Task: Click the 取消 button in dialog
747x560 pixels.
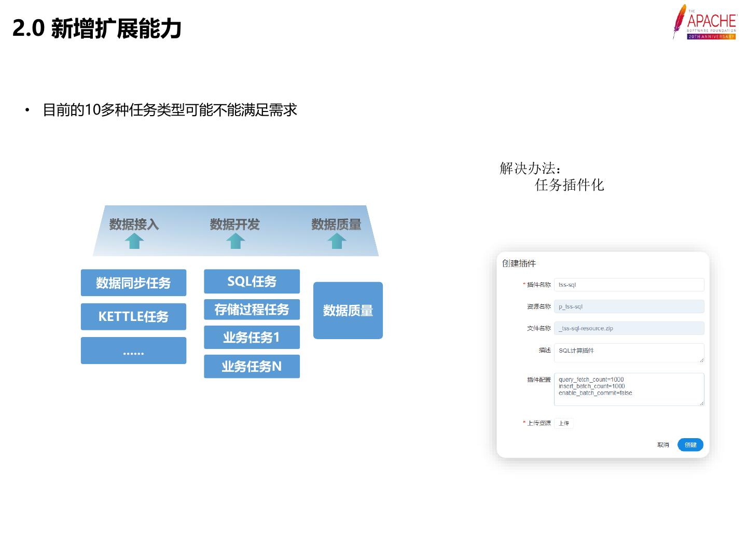Action: pos(663,445)
